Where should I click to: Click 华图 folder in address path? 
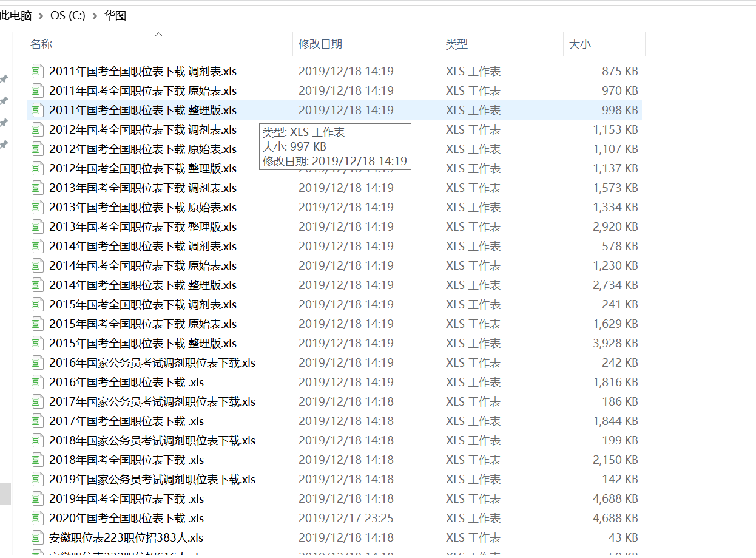[x=115, y=16]
